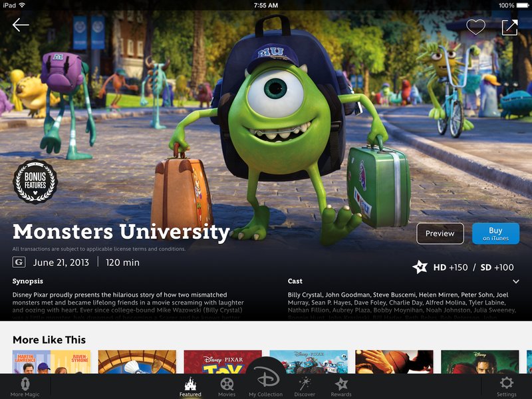Image resolution: width=532 pixels, height=399 pixels.
Task: Tap the HD +150 points label
Action: [451, 267]
